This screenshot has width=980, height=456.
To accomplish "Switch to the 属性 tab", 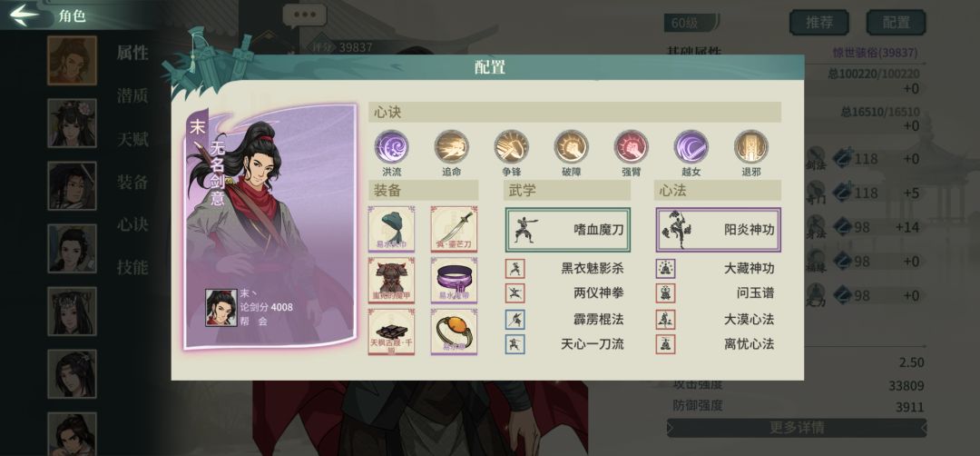I will (132, 54).
